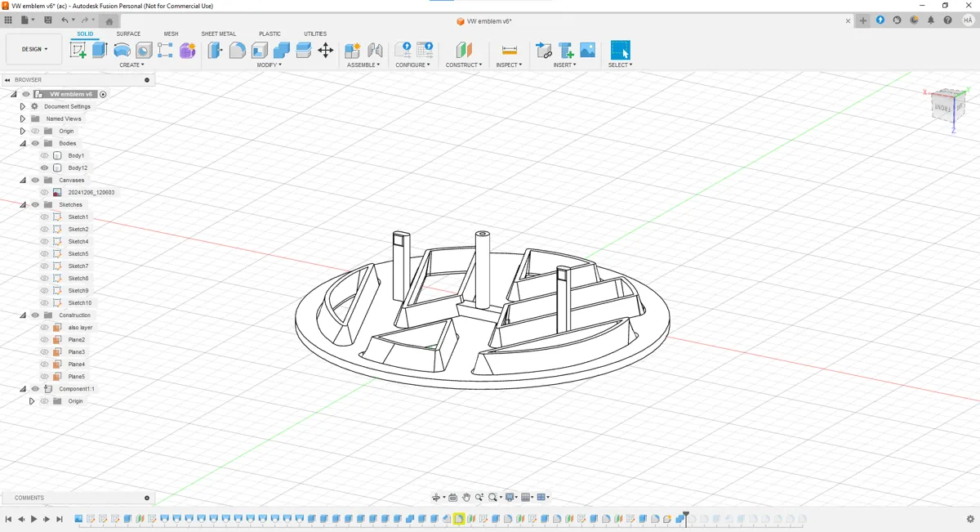
Task: Toggle visibility of Sketch1
Action: (x=45, y=217)
